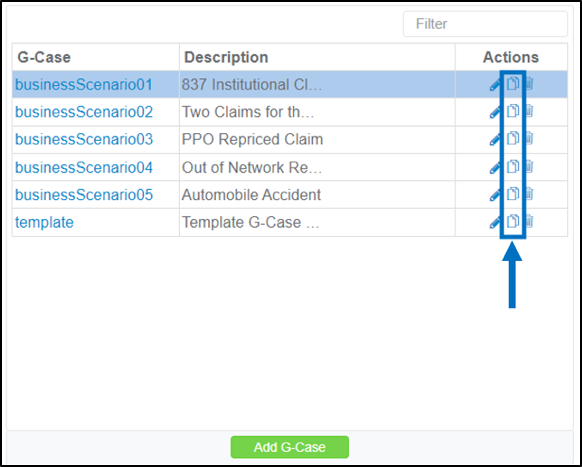Screen dimensions: 582x467
Task: Copy the businessScenario02 G-Case
Action: click(x=513, y=111)
